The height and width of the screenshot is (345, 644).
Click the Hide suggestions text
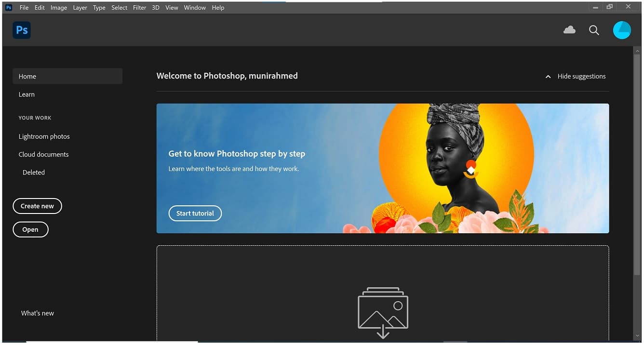coord(581,76)
